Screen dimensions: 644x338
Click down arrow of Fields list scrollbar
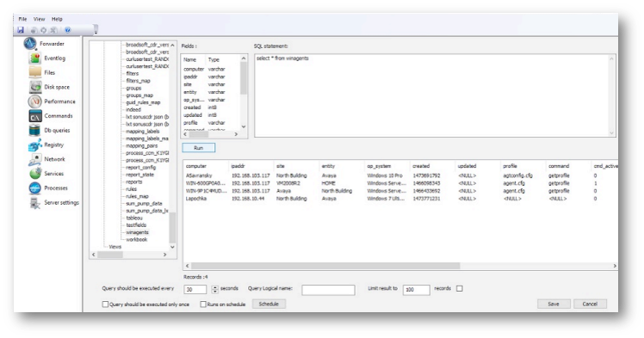pos(244,126)
